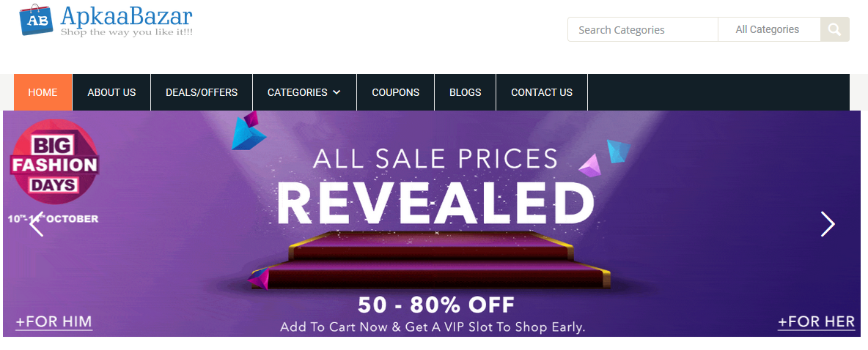Click the +FOR HER link
Screen dimensions: 868x350
pyautogui.click(x=817, y=321)
